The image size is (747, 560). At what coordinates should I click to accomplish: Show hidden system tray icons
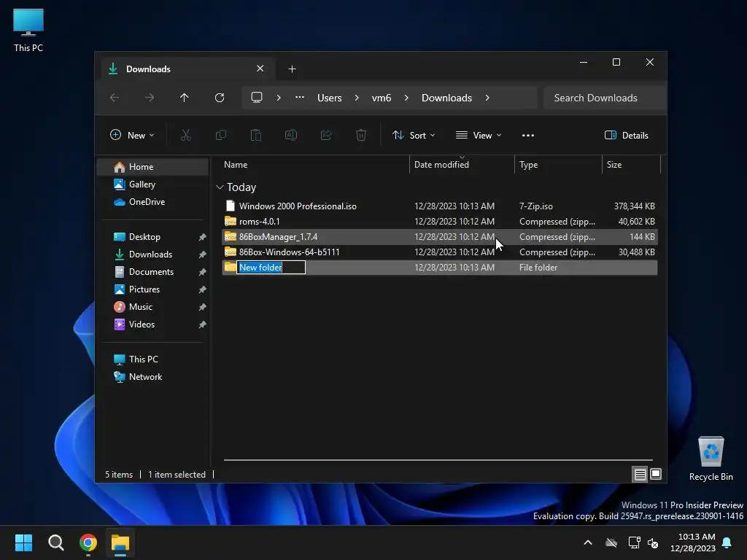click(588, 542)
